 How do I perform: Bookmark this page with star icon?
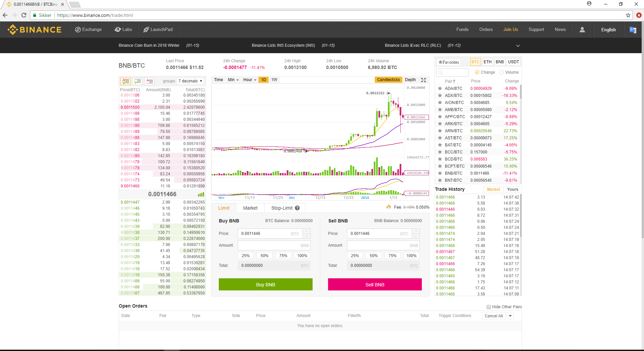point(628,15)
